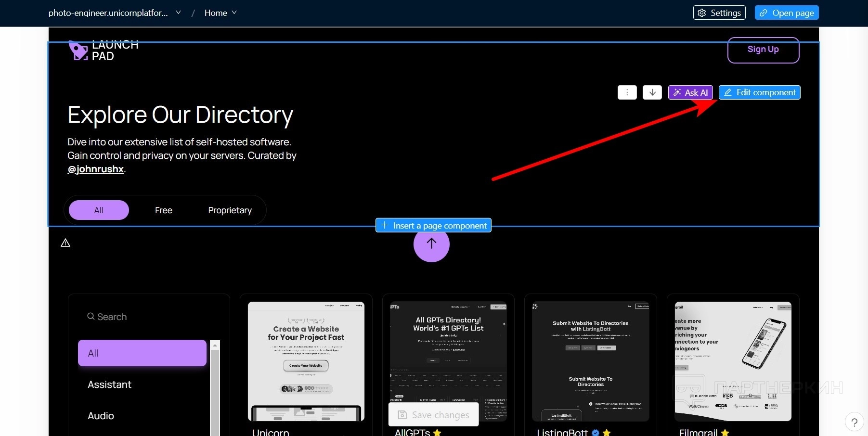Select the Proprietary filter tab
Screen dimensions: 868x436
[230, 210]
